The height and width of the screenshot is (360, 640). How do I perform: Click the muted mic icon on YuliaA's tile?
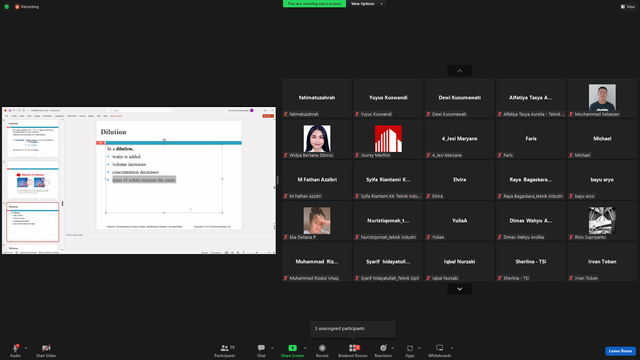coord(428,237)
